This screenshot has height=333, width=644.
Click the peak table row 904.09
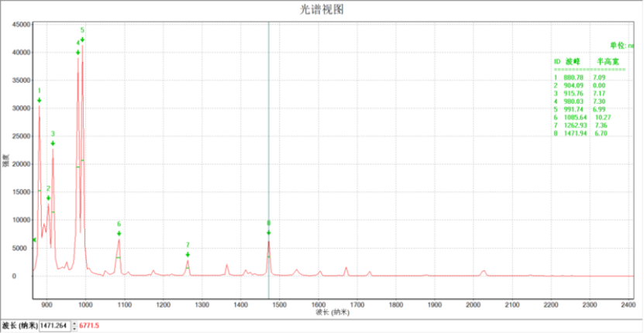(580, 85)
